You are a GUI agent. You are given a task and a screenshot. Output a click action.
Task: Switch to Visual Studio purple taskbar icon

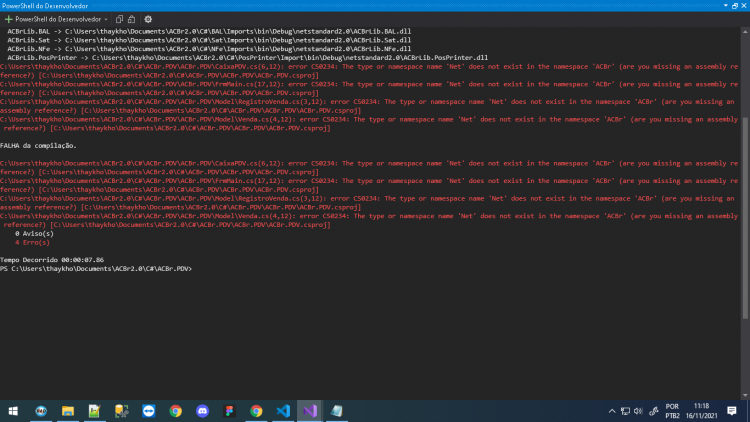pyautogui.click(x=310, y=411)
